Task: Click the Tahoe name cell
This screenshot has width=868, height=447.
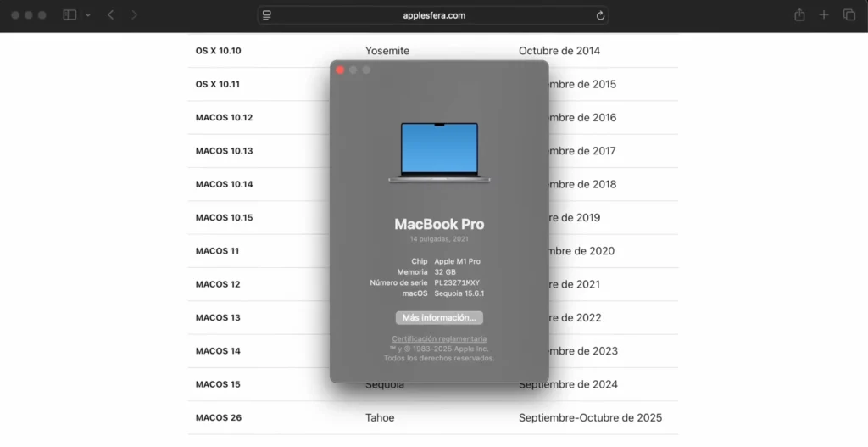Action: coord(380,417)
